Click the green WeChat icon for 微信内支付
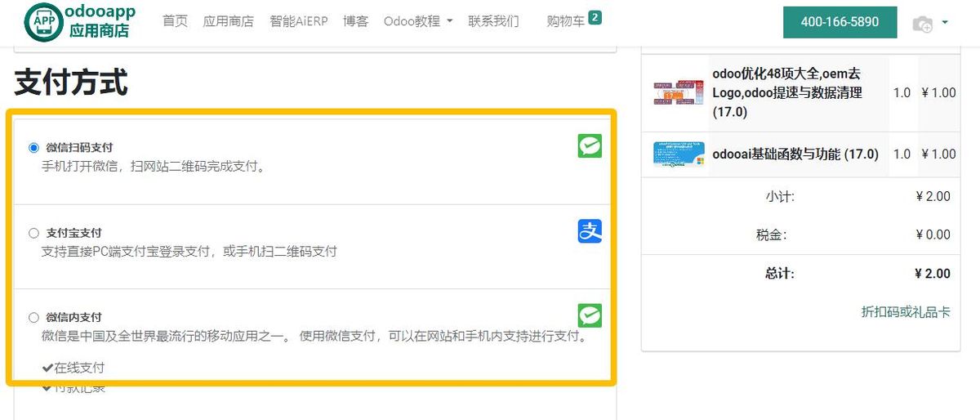Image resolution: width=980 pixels, height=420 pixels. pos(590,315)
